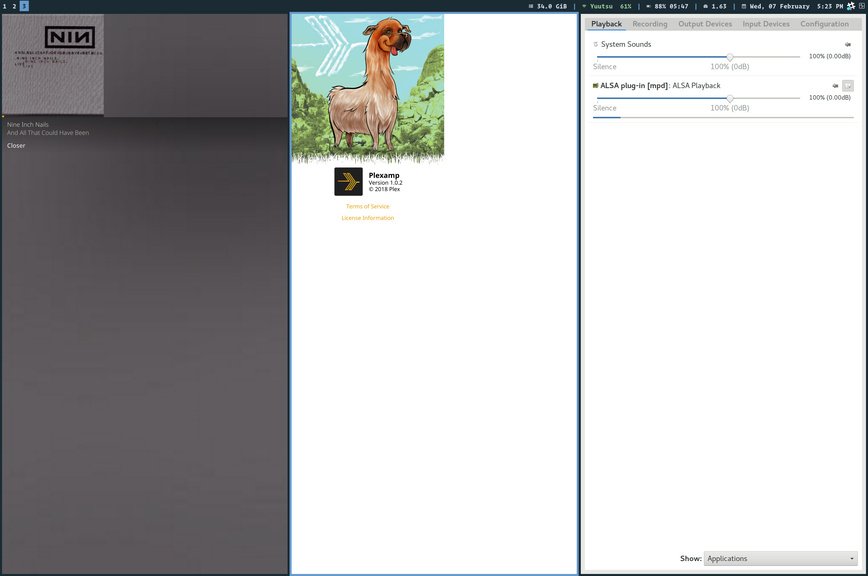Click the ALSA plug-in [mpd] application icon
Screen dimensions: 868x576
coord(596,86)
